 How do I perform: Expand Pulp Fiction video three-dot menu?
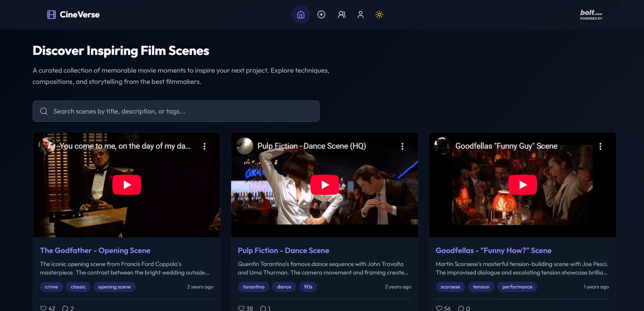tap(402, 146)
